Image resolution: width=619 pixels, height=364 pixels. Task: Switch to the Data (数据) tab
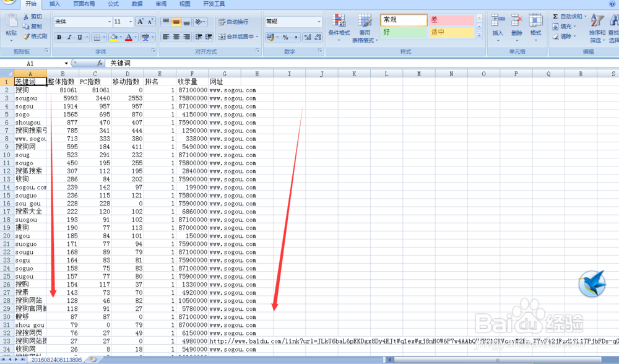(x=137, y=4)
